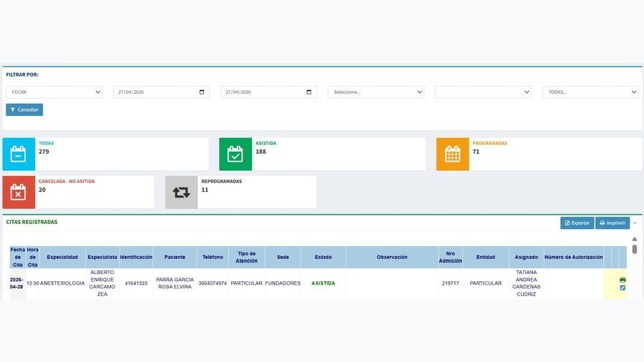The width and height of the screenshot is (644, 362).
Task: Click the red CANCELADA calendar-x icon
Action: [19, 192]
